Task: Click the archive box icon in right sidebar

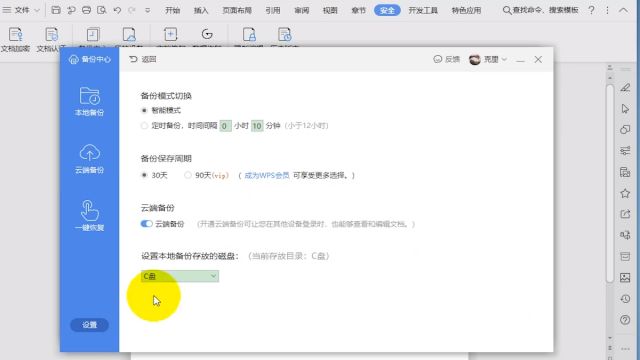Action: tap(625, 256)
